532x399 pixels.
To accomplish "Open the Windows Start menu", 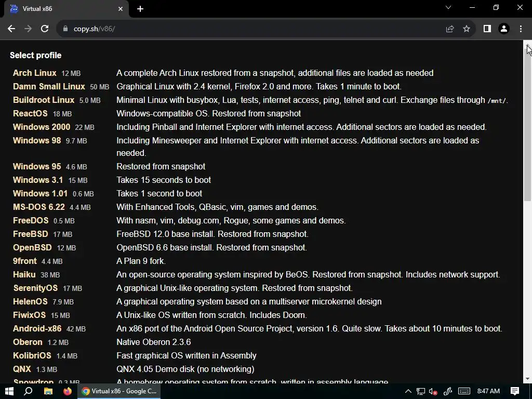I will [x=9, y=391].
